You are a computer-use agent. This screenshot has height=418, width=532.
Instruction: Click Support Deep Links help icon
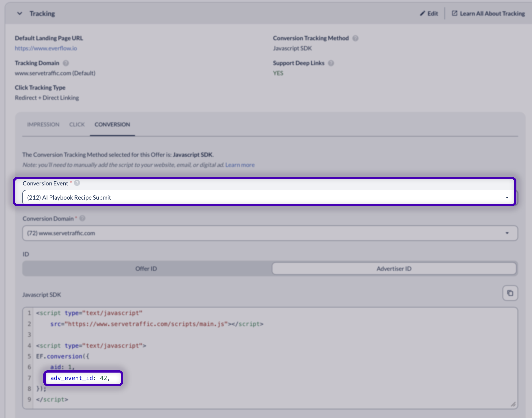pos(331,63)
